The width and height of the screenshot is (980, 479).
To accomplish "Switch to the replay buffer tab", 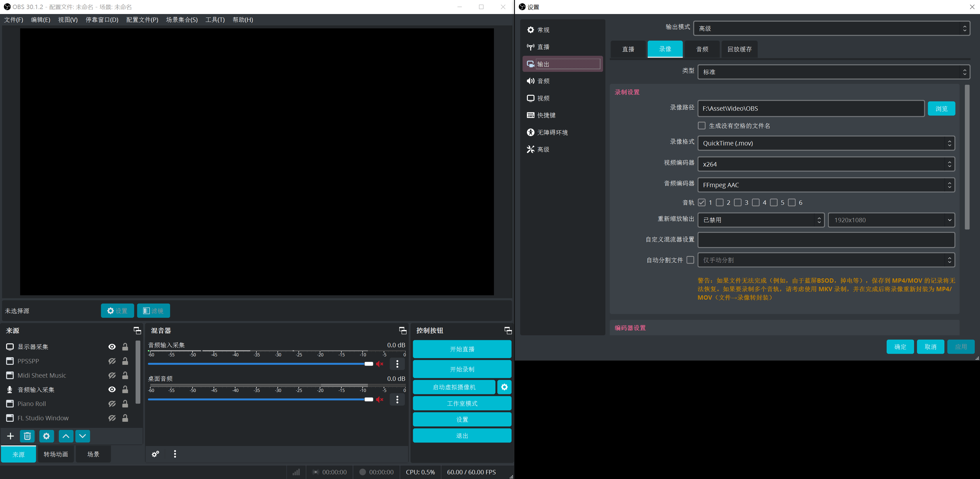I will [x=739, y=49].
